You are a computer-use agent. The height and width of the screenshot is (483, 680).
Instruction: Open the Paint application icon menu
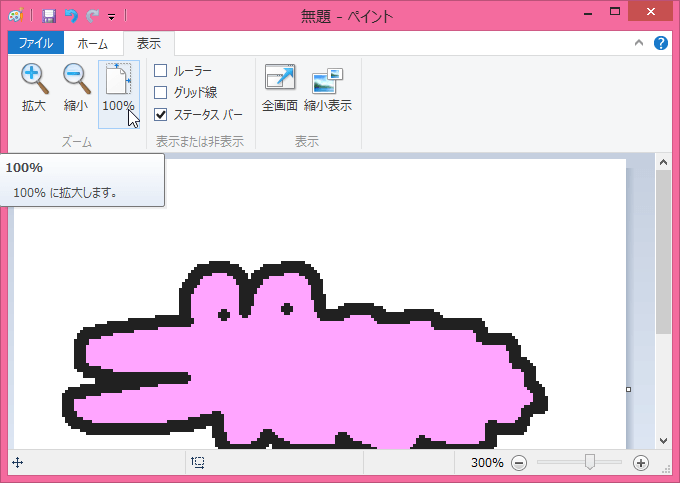[x=16, y=16]
